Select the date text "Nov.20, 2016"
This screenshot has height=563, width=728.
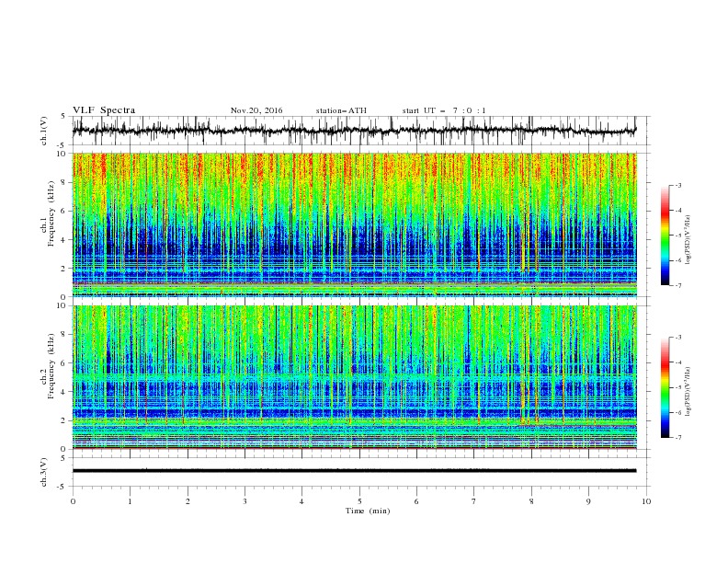point(256,110)
